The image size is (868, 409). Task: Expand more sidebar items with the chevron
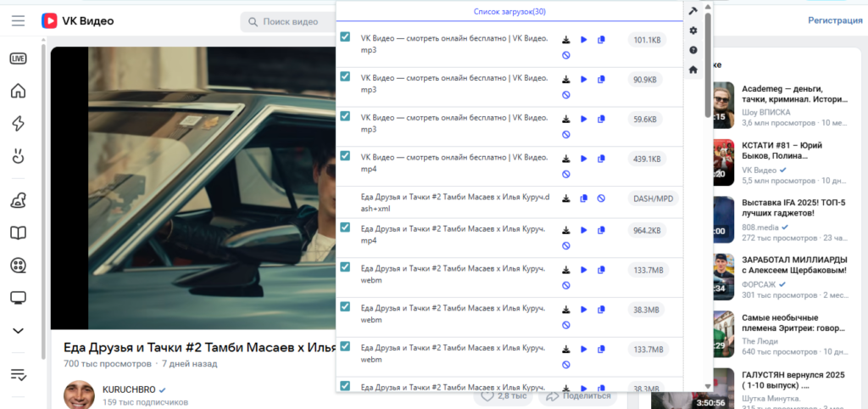18,330
